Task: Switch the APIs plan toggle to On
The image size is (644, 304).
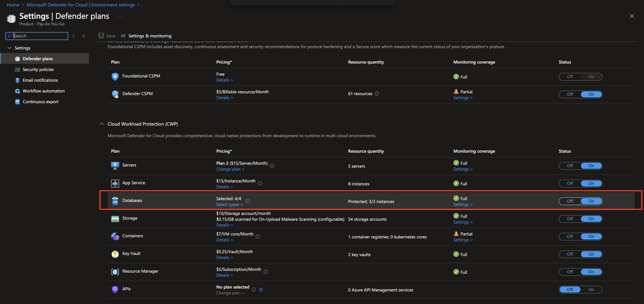Action: (x=591, y=289)
